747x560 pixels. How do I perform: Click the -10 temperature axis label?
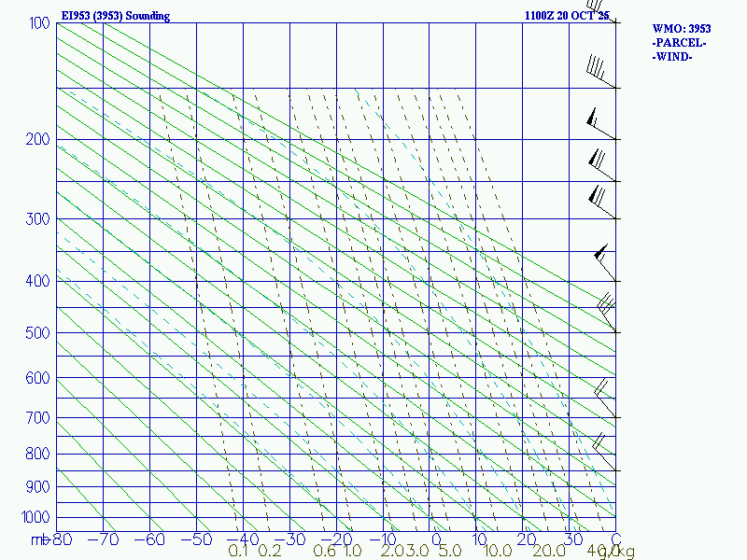[383, 539]
